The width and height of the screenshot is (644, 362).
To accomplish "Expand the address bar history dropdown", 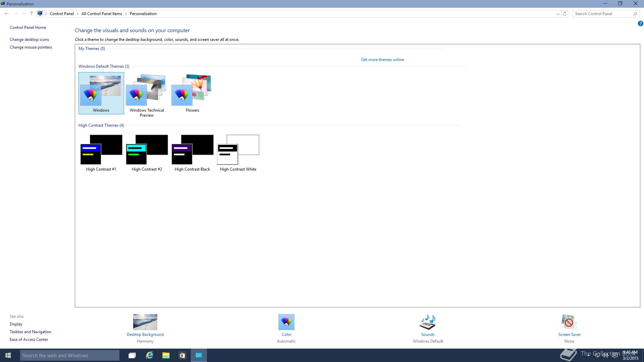I will pos(558,14).
